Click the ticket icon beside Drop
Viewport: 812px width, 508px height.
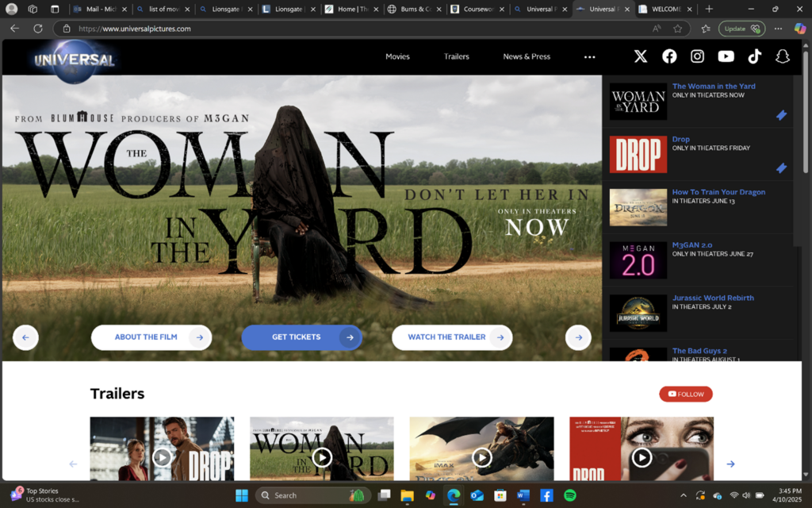pos(781,167)
